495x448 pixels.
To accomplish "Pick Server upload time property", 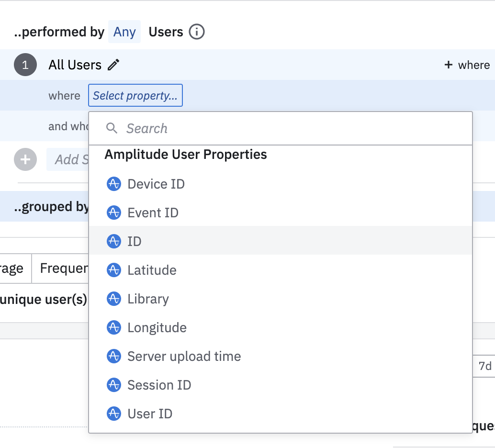I will (x=184, y=356).
